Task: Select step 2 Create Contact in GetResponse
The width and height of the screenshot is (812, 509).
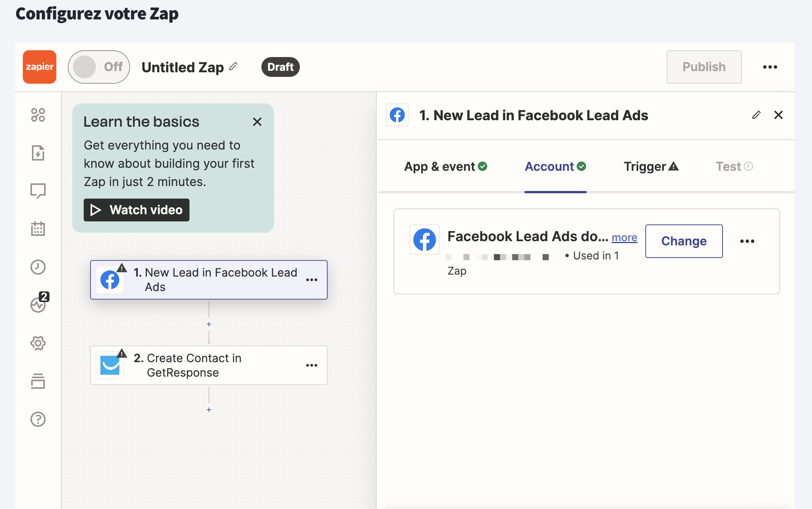Action: point(209,365)
